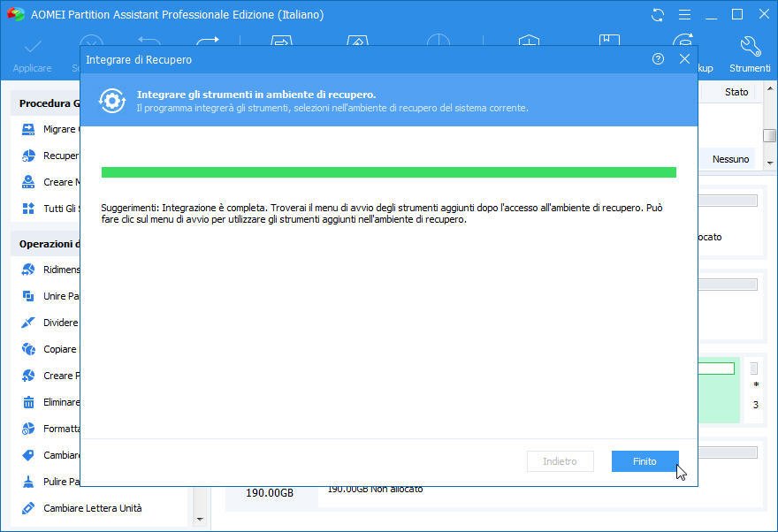The height and width of the screenshot is (532, 778).
Task: Click the refresh icon in title bar
Action: point(658,15)
